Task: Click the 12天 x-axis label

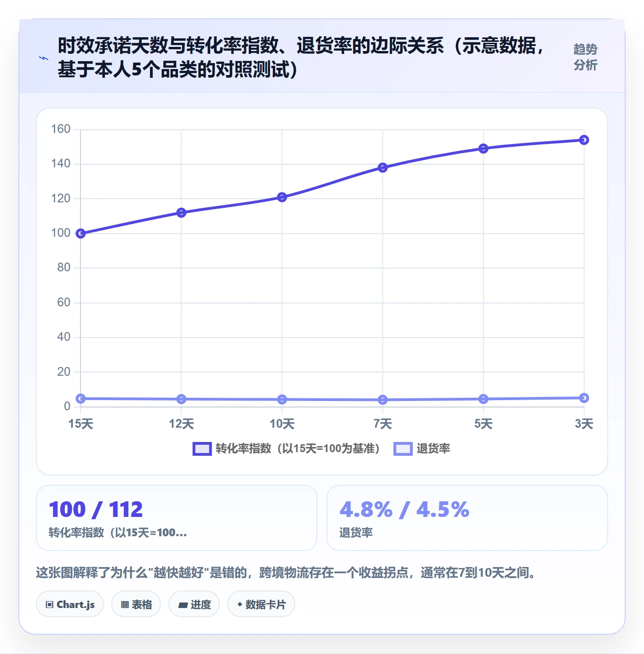Action: [x=181, y=424]
